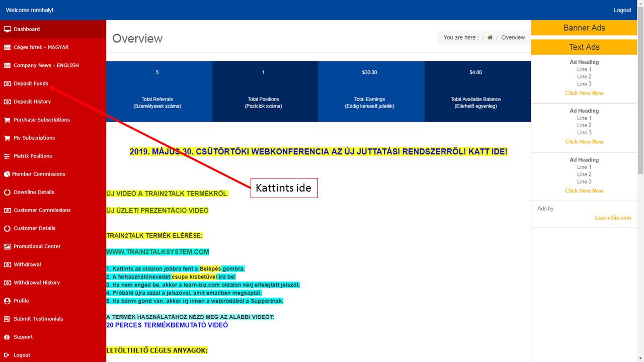Click the Dashboard monitor icon in sidebar
The height and width of the screenshot is (362, 644).
pos(7,29)
